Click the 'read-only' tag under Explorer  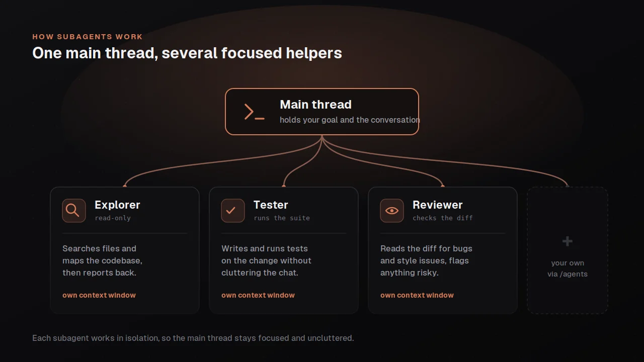click(x=113, y=218)
